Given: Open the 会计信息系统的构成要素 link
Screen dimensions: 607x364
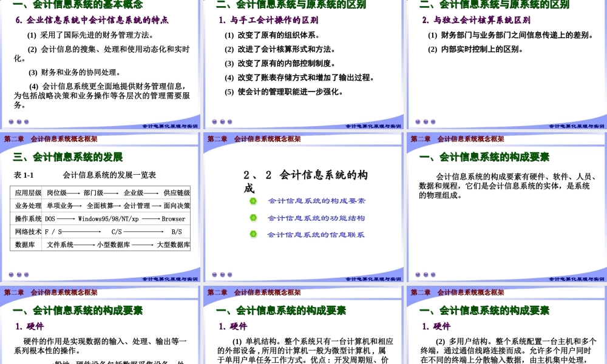Looking at the screenshot, I should point(317,200).
